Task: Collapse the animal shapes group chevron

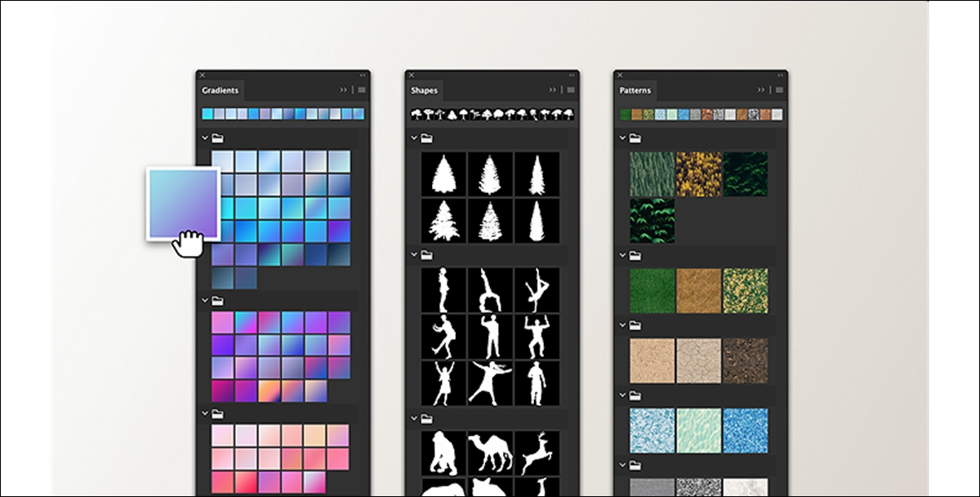Action: pyautogui.click(x=413, y=419)
